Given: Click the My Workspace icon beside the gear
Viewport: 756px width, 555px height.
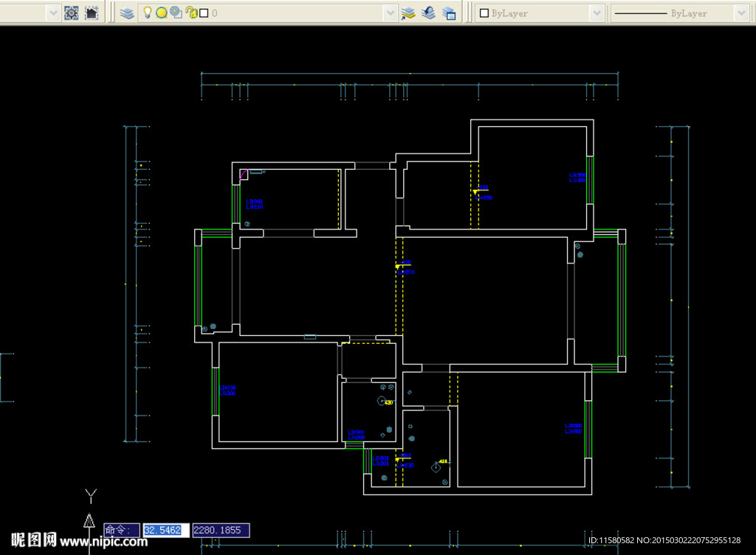Looking at the screenshot, I should 92,13.
